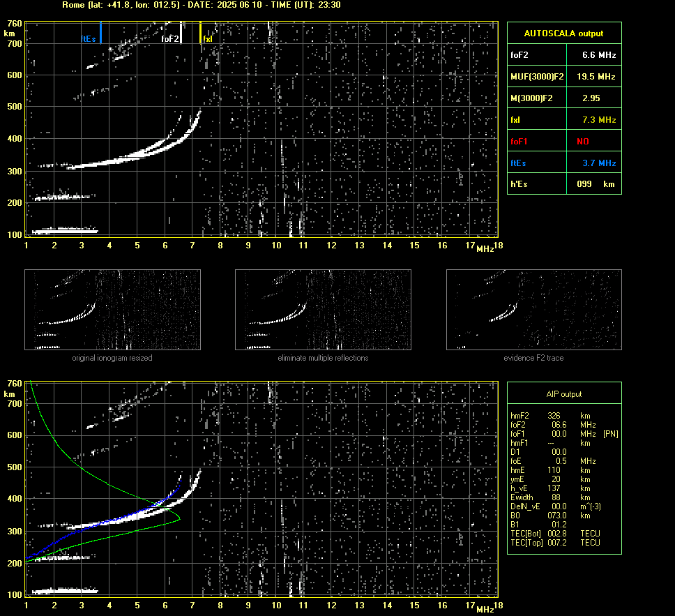Viewport: 675px width, 616px height.
Task: Click the MUF(3000)F2 value 19.5 MHz
Action: click(x=596, y=77)
